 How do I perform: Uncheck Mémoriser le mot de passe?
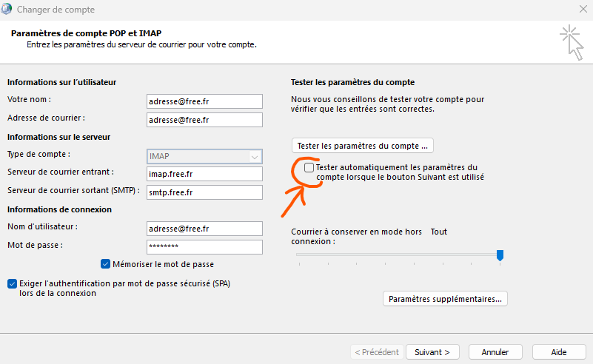[x=106, y=264]
